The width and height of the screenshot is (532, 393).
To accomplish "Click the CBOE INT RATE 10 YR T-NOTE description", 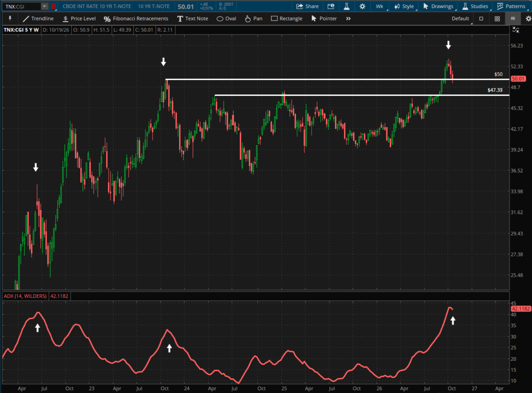I will click(97, 6).
